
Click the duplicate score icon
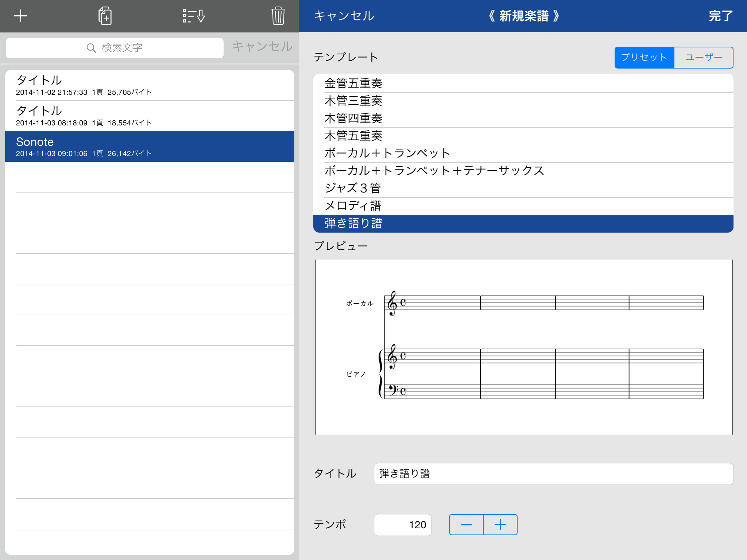click(105, 16)
